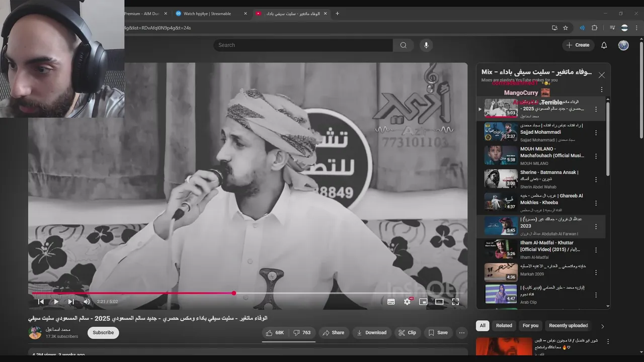Open options for Markah 2009 video

596,273
